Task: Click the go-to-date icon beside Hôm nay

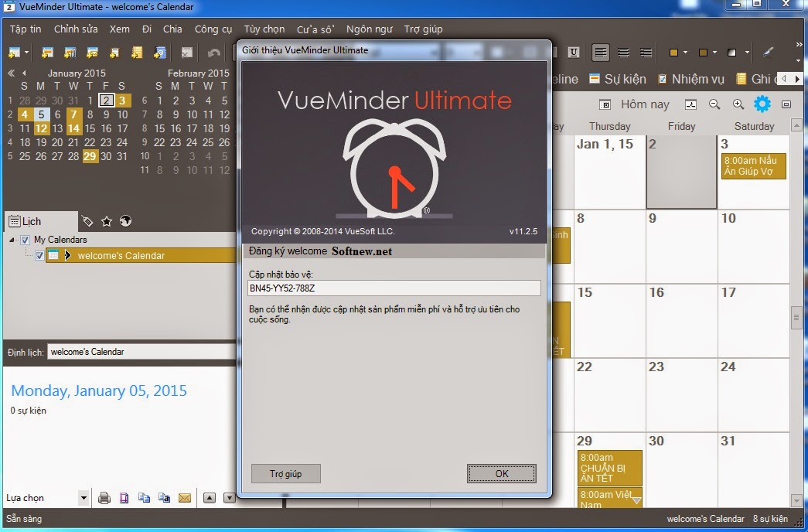Action: coord(605,104)
